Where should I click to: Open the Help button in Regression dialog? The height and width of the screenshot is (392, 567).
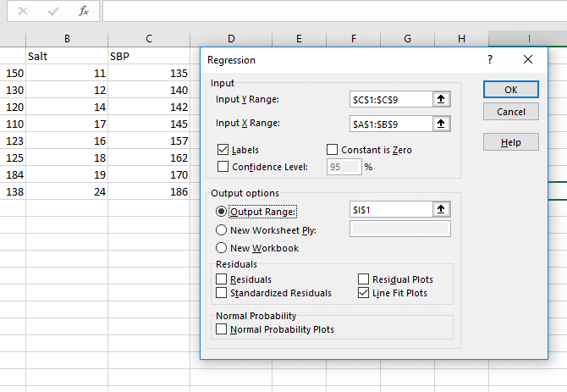[511, 141]
